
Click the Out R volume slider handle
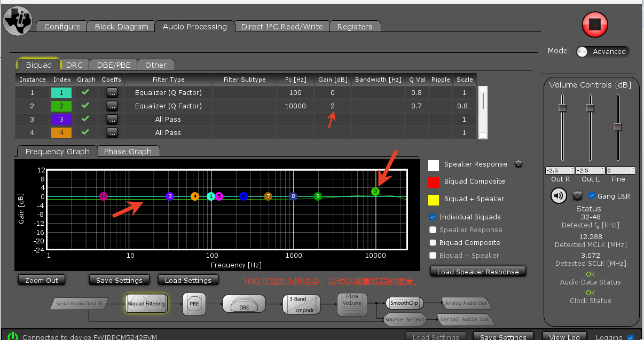(x=562, y=108)
